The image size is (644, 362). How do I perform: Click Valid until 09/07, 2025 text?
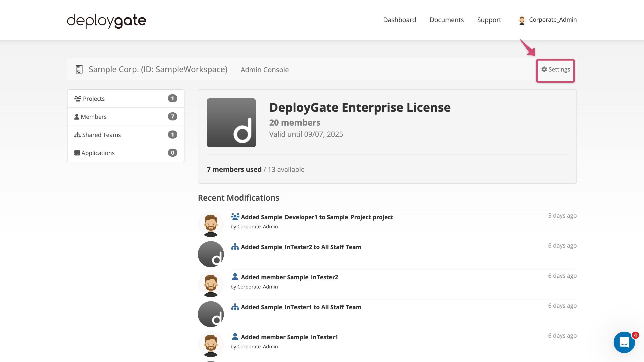[306, 134]
